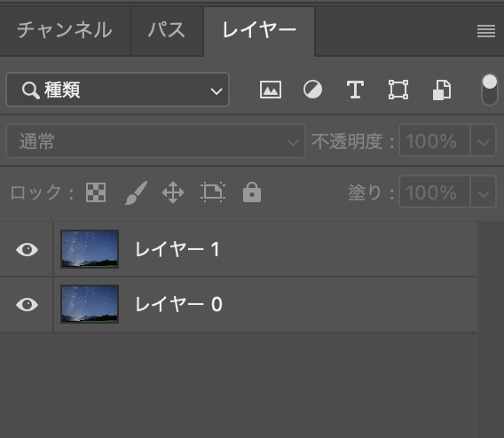Image resolution: width=504 pixels, height=438 pixels.
Task: Lock transparent pixels checkerboard icon
Action: pyautogui.click(x=96, y=192)
